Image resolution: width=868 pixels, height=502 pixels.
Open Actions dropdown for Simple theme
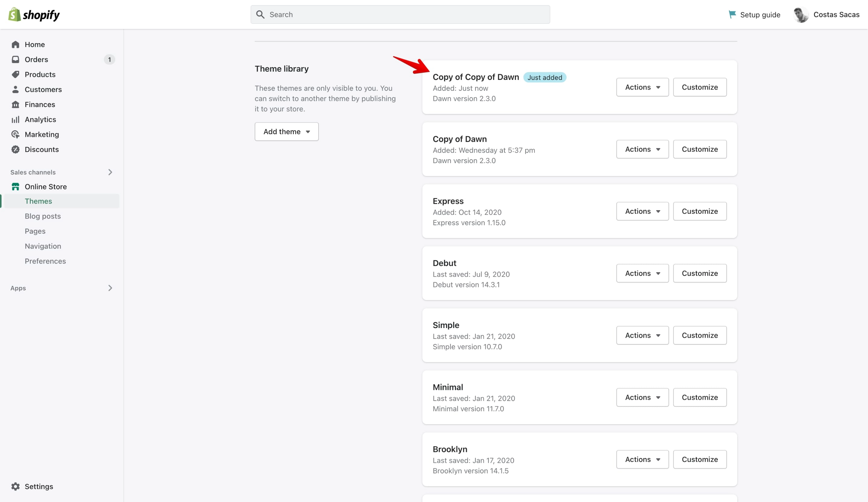coord(642,335)
